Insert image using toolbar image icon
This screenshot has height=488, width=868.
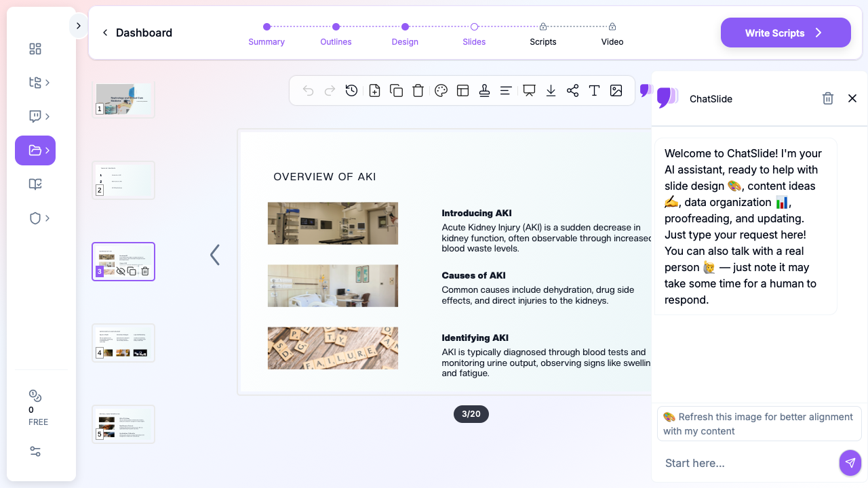click(616, 91)
